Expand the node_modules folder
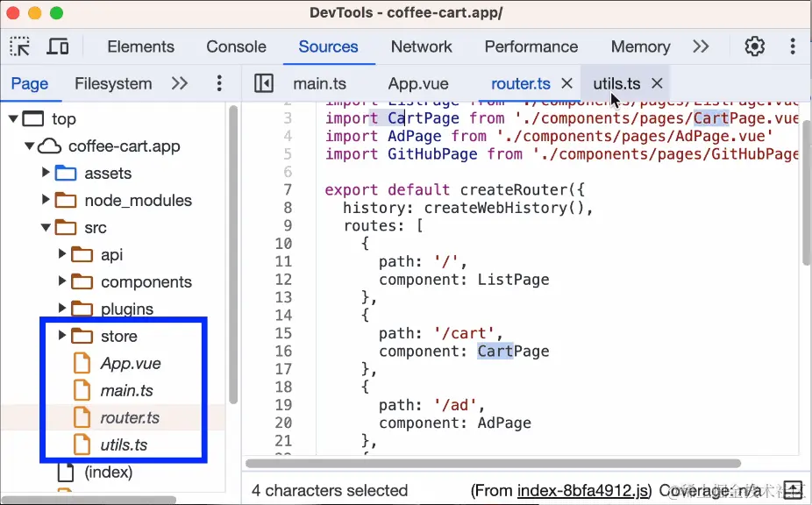812x505 pixels. click(46, 200)
